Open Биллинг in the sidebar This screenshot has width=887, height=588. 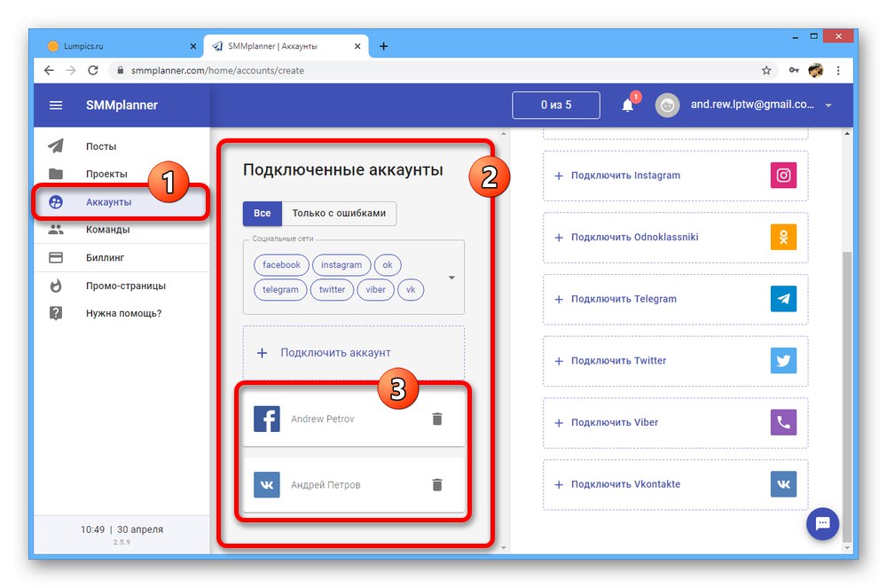[122, 258]
